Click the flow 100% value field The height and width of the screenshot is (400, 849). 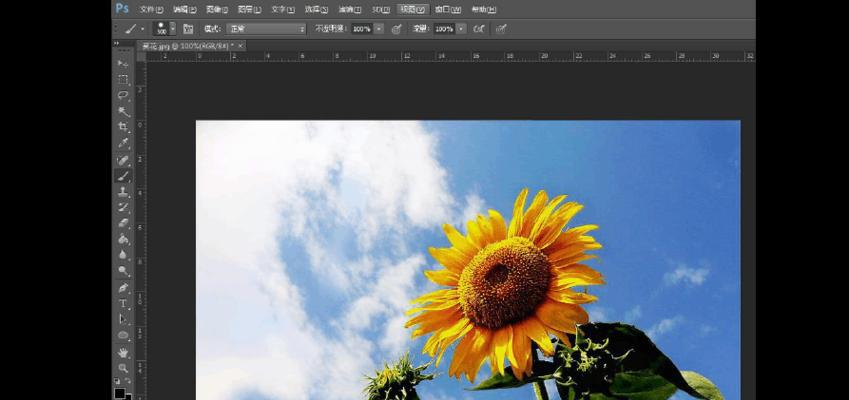point(444,29)
